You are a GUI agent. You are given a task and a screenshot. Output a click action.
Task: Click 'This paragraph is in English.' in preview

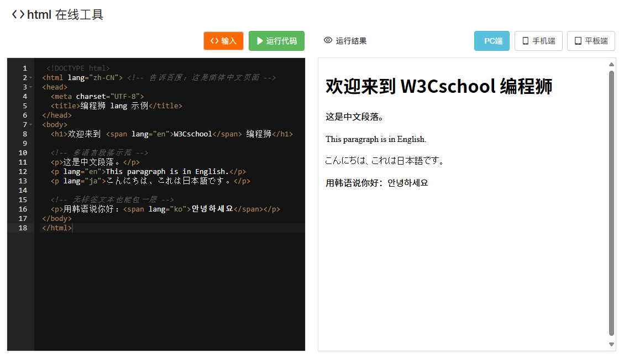click(376, 139)
